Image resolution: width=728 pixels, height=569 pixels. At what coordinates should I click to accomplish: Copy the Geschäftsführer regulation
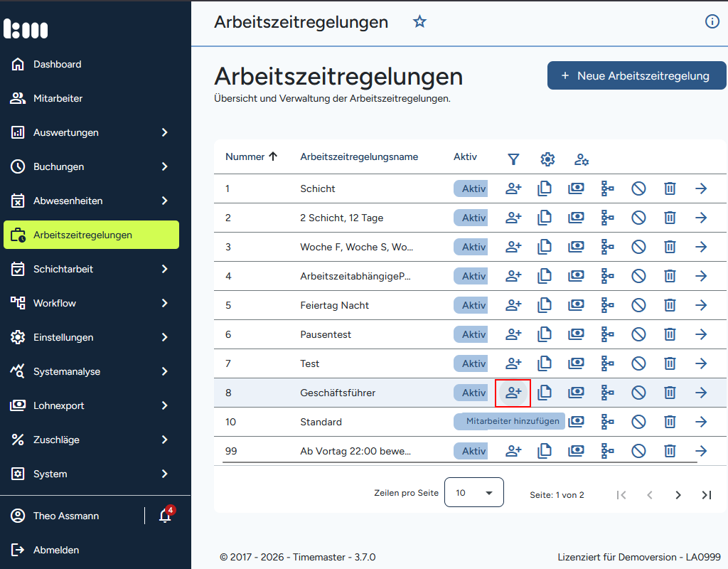coord(545,393)
